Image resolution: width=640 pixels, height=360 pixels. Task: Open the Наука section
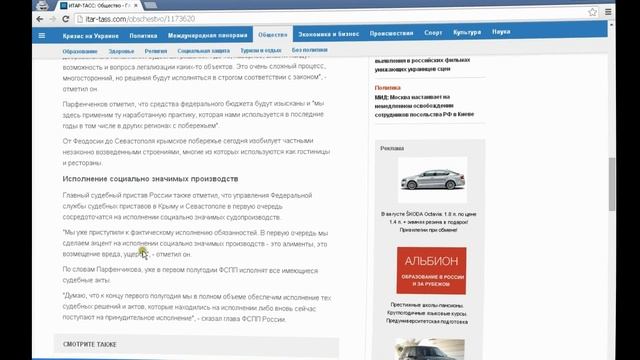[501, 31]
